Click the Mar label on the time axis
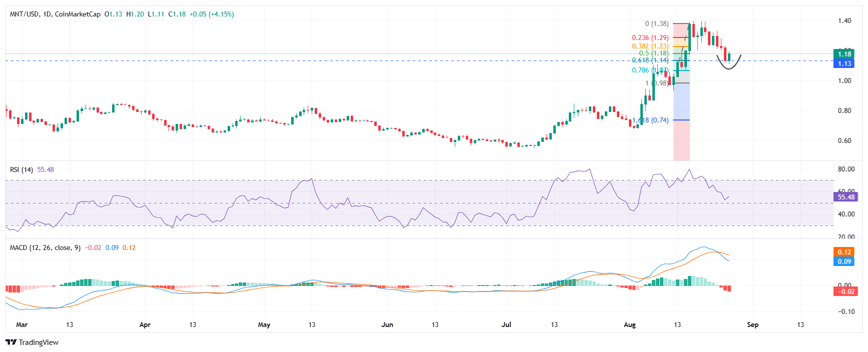 pos(22,324)
